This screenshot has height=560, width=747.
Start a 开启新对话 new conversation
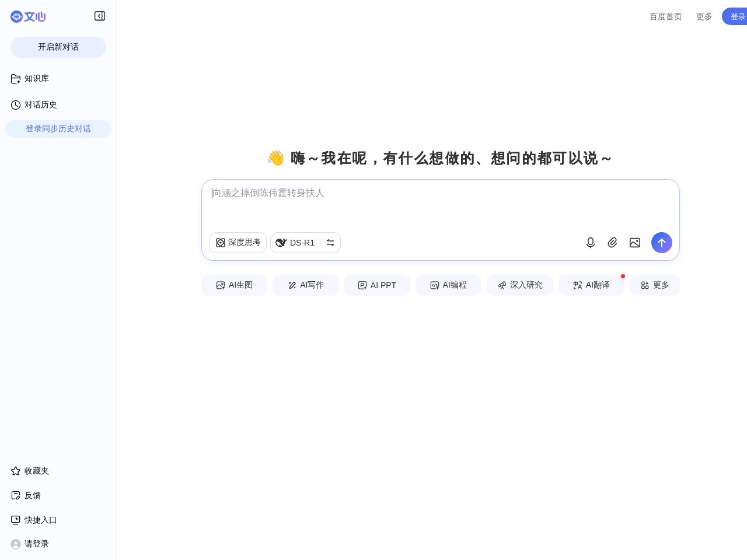click(58, 47)
